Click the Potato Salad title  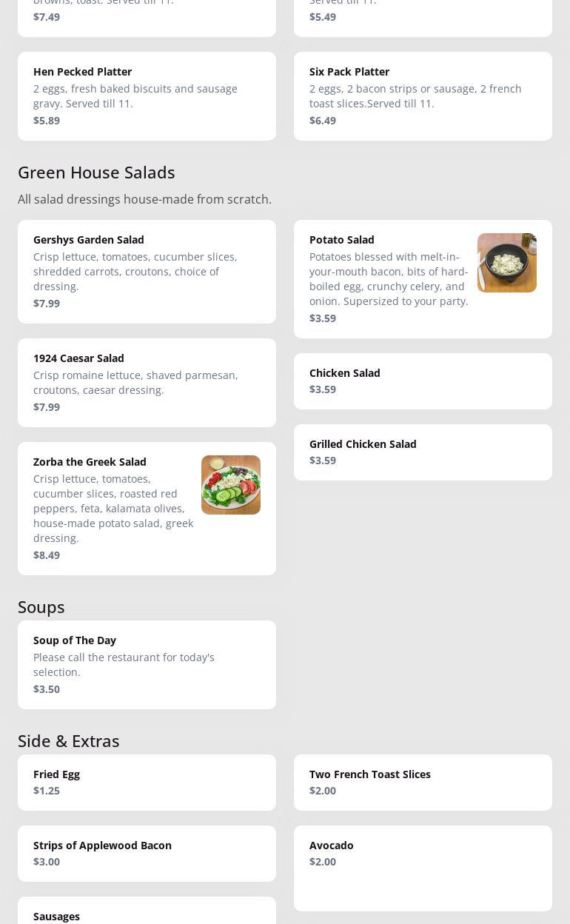coord(342,240)
